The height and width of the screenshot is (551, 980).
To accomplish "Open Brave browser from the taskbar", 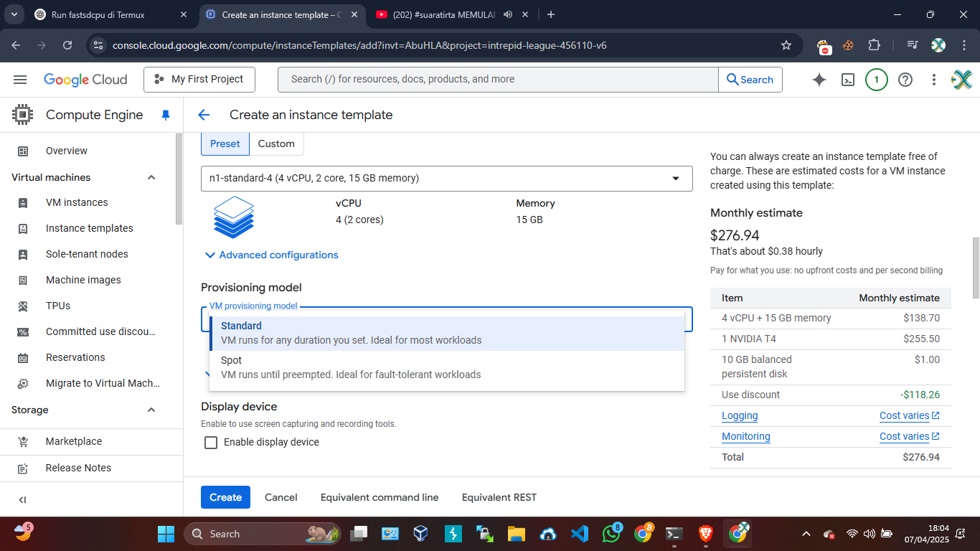I will point(707,534).
